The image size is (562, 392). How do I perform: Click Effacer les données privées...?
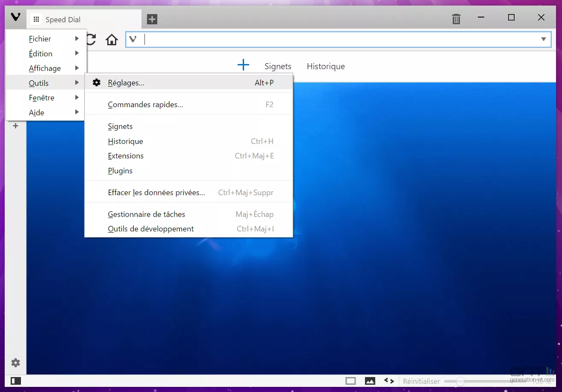click(188, 193)
